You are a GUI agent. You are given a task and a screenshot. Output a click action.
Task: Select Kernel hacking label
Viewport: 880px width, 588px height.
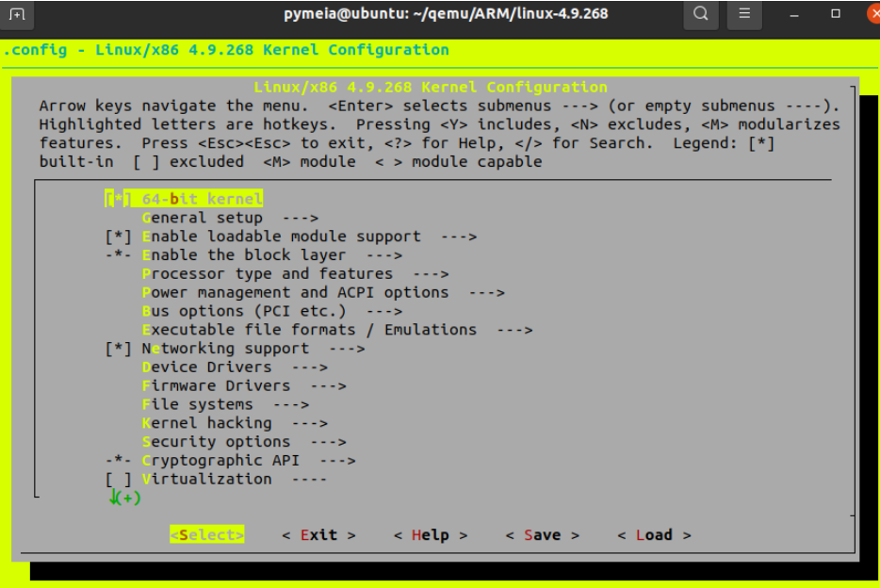[206, 424]
